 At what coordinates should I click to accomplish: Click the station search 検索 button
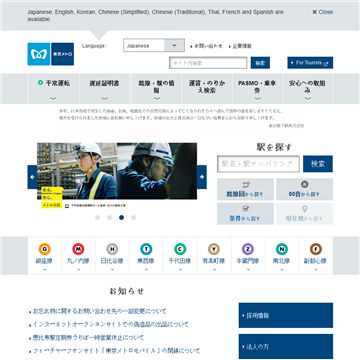coord(318,164)
